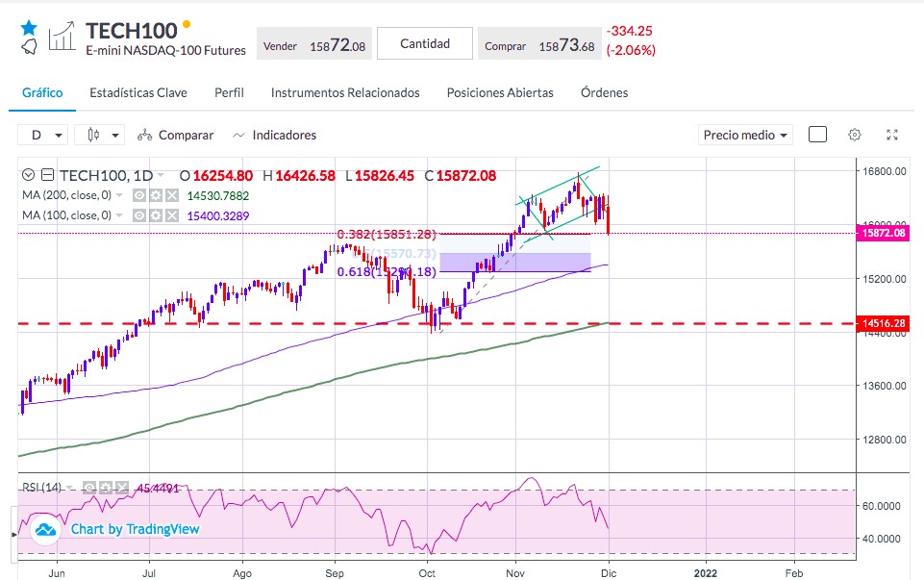Click the 60.0000 RSI axis label
This screenshot has height=580, width=924.
click(x=882, y=506)
